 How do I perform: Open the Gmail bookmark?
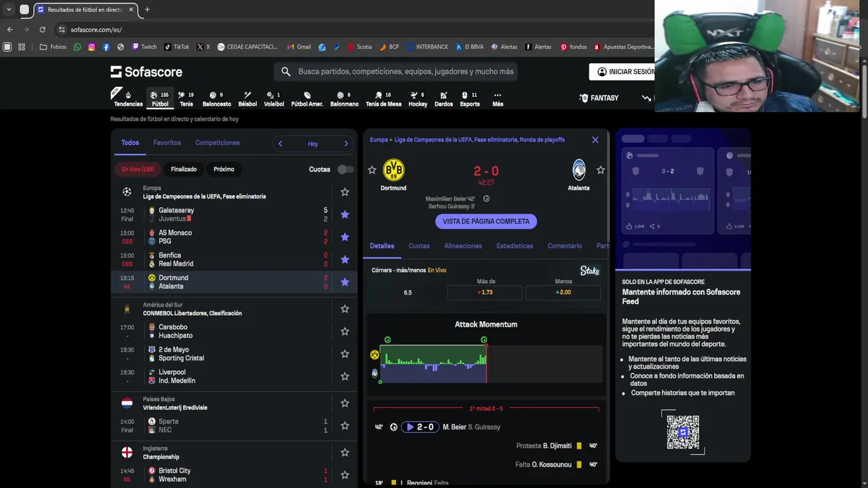click(298, 47)
